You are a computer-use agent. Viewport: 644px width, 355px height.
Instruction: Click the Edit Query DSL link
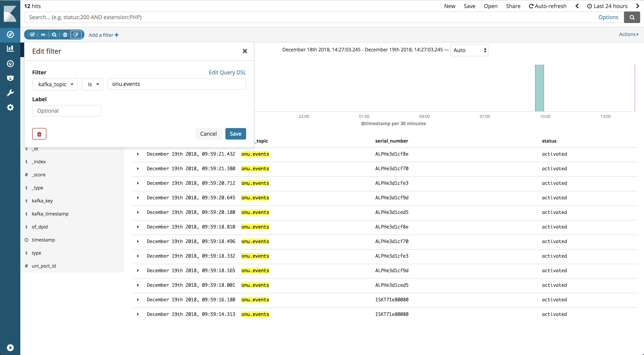tap(227, 72)
